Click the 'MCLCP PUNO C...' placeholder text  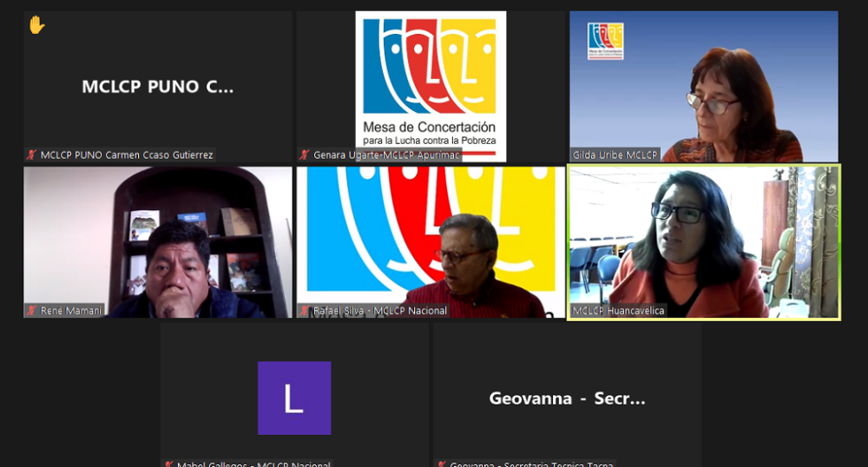[x=158, y=87]
